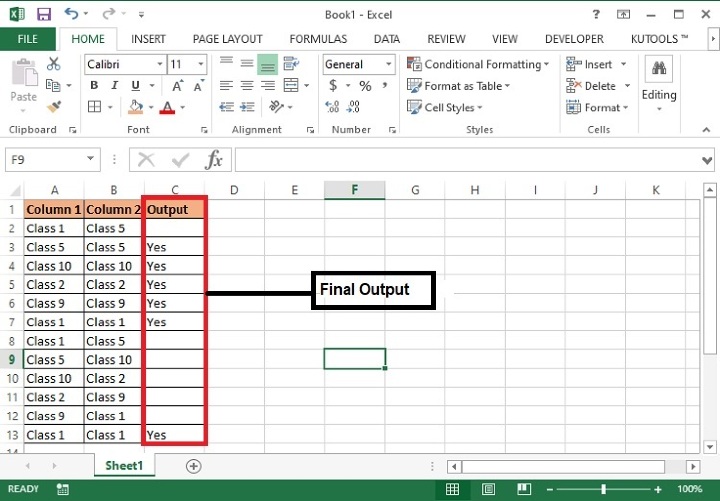Decrease Decimal places

click(x=353, y=107)
